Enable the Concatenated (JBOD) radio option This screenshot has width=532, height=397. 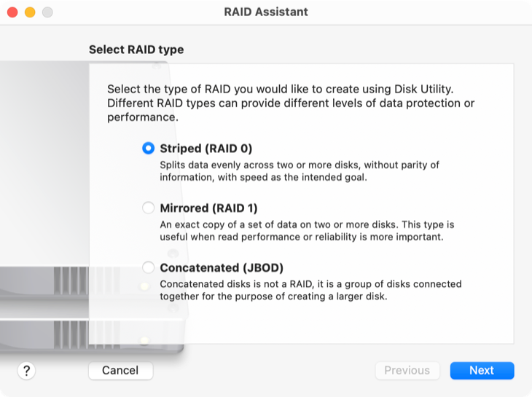149,267
